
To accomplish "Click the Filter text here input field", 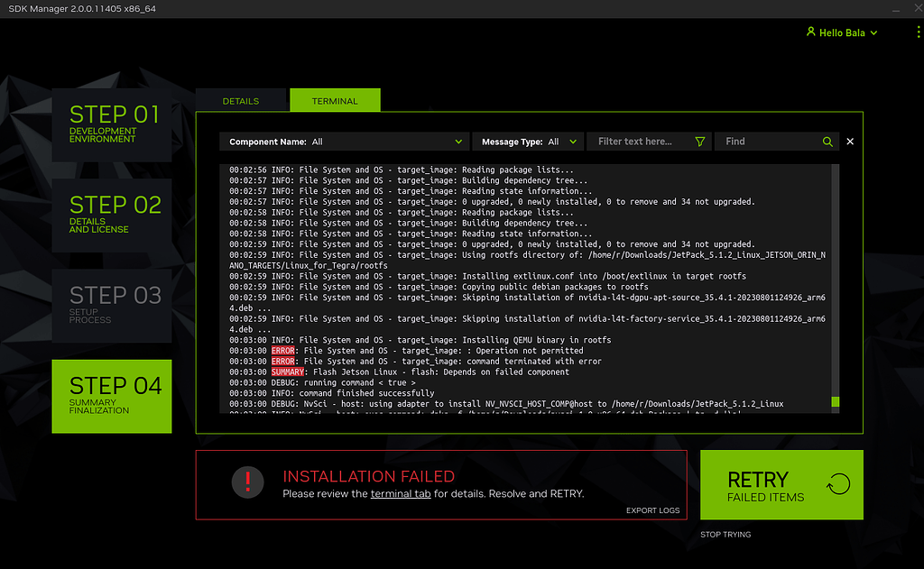I will click(636, 142).
